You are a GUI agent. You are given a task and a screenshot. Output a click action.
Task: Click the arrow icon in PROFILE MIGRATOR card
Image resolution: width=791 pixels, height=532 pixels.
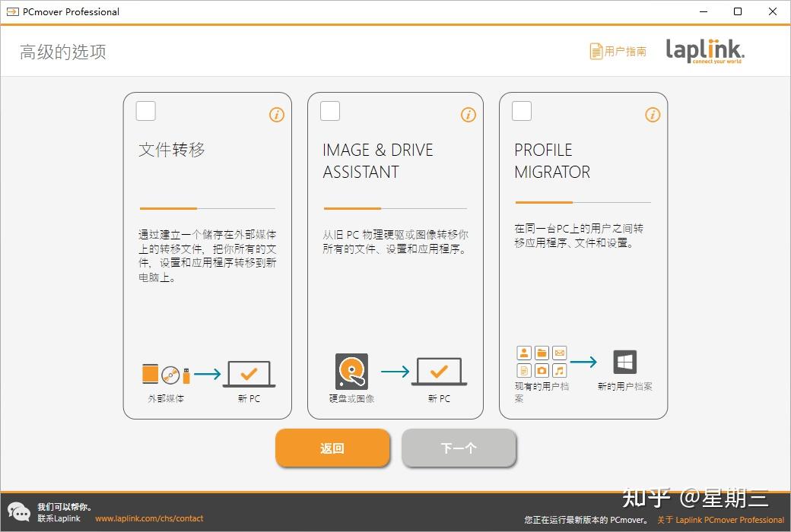[583, 362]
